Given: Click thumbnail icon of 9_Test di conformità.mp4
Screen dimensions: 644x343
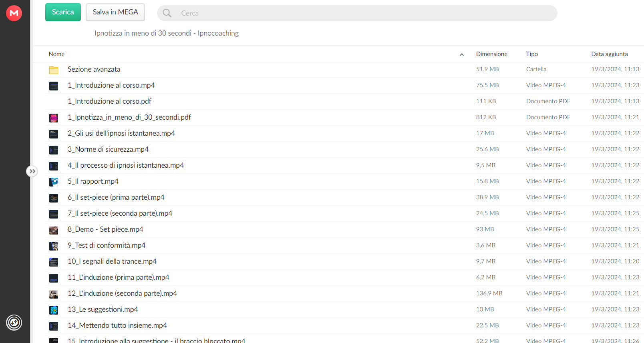Looking at the screenshot, I should tap(54, 246).
